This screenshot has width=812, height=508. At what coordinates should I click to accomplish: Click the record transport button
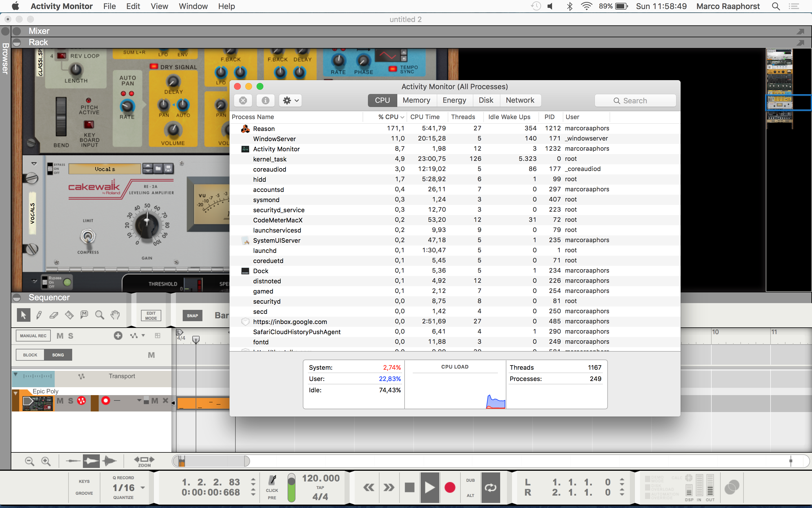coord(450,487)
